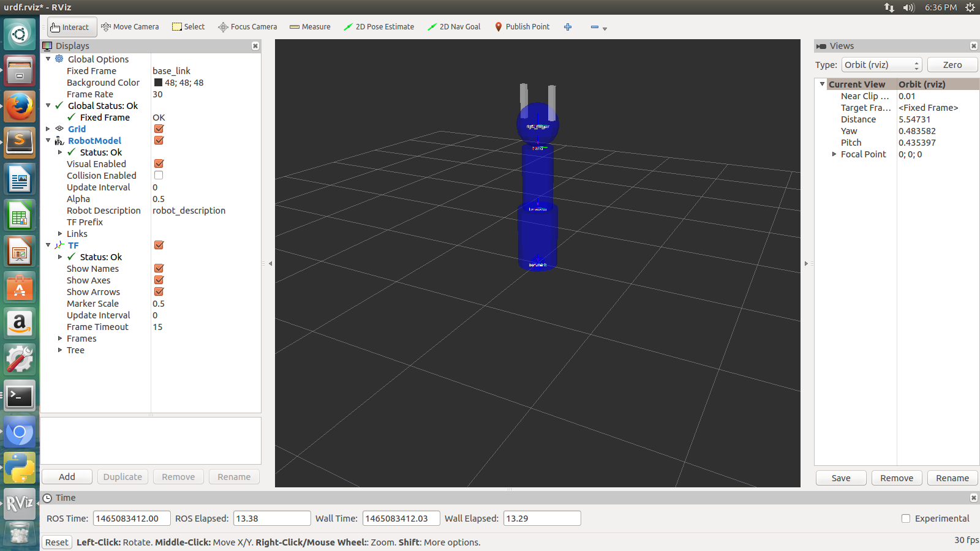Open the Files manager in launcher
The image size is (980, 551).
click(x=20, y=70)
